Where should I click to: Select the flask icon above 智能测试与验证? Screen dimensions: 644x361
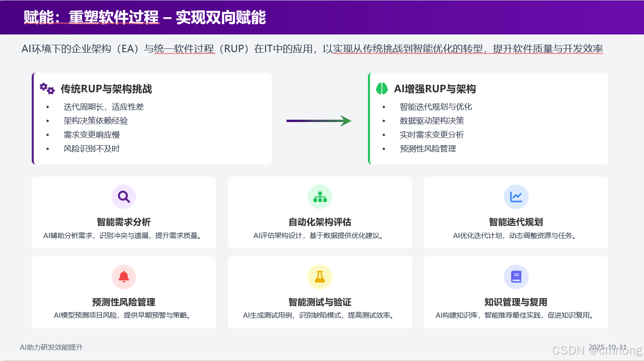coord(320,276)
